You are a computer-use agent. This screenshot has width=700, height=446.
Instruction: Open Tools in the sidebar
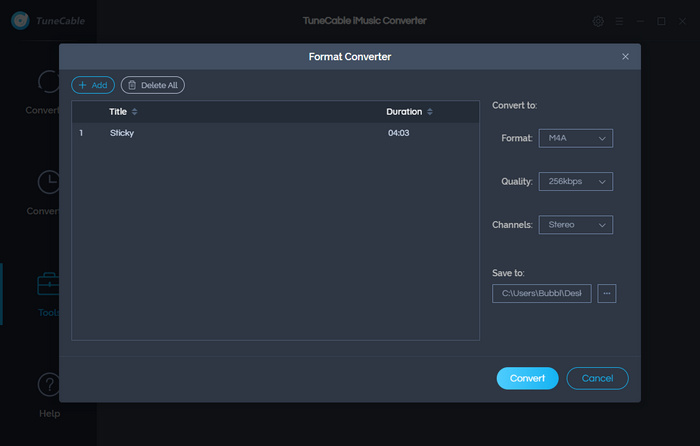coord(48,294)
